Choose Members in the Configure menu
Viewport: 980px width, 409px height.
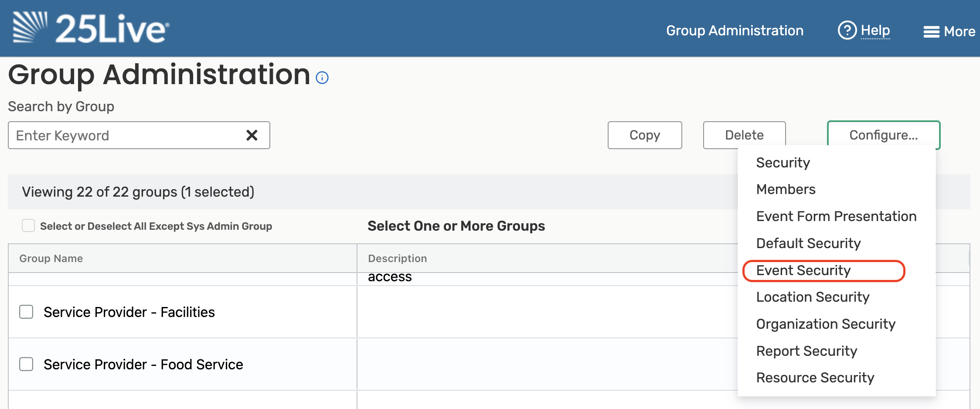(786, 189)
